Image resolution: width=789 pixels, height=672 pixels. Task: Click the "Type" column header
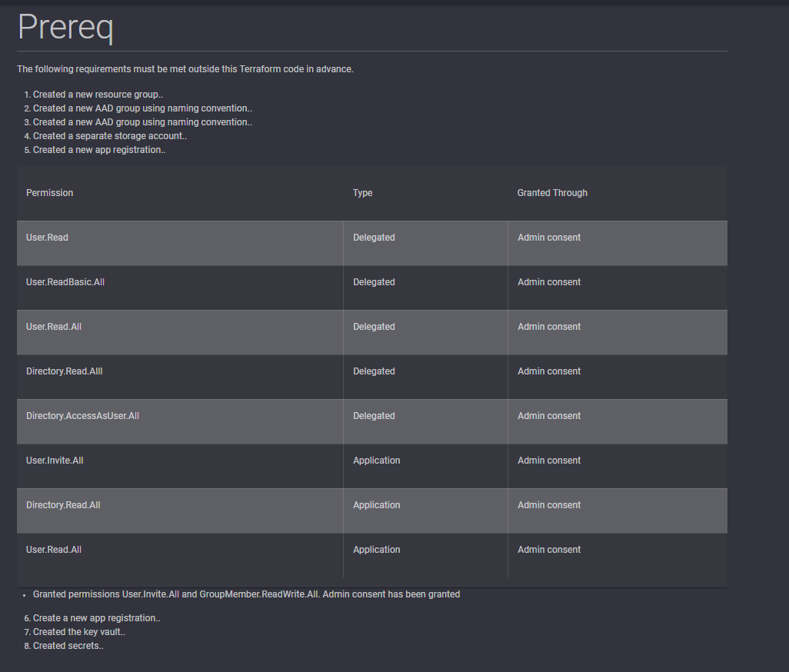[362, 192]
